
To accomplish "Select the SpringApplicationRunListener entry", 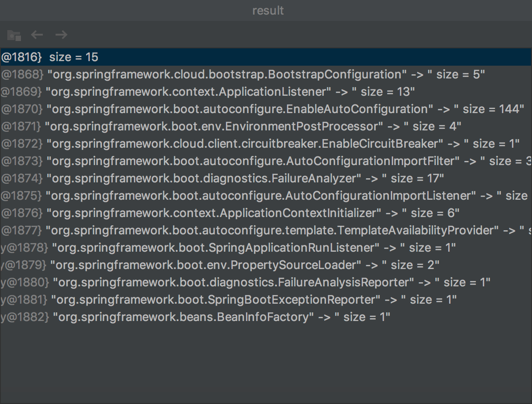I will click(x=216, y=248).
